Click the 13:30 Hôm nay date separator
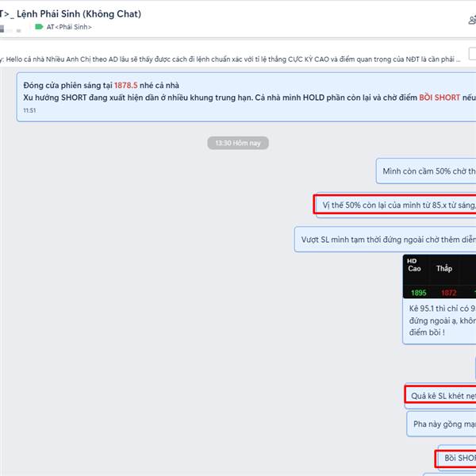 (238, 143)
